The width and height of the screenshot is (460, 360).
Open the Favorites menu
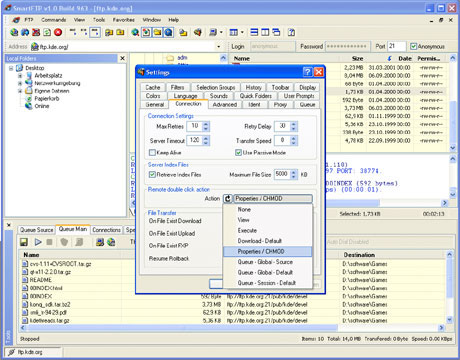point(124,20)
